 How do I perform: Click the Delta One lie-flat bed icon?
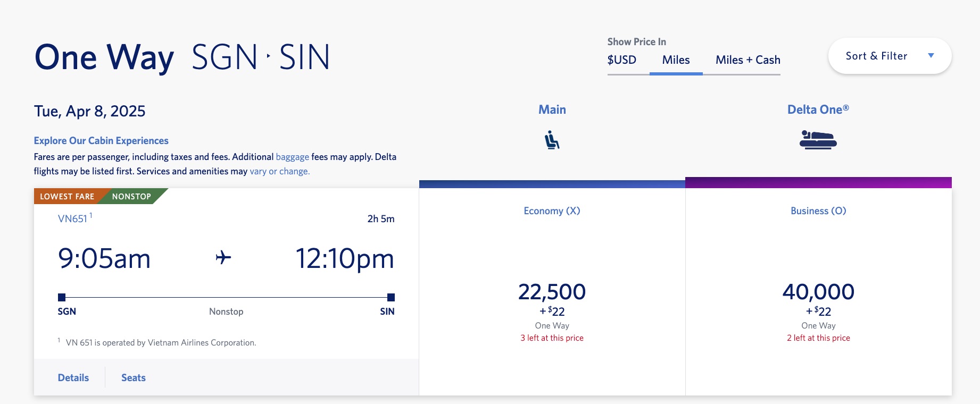pos(818,140)
